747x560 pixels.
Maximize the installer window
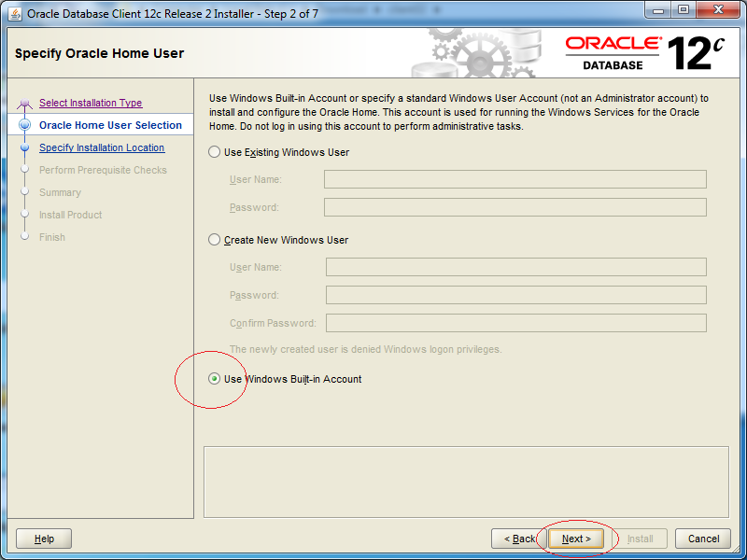point(684,9)
